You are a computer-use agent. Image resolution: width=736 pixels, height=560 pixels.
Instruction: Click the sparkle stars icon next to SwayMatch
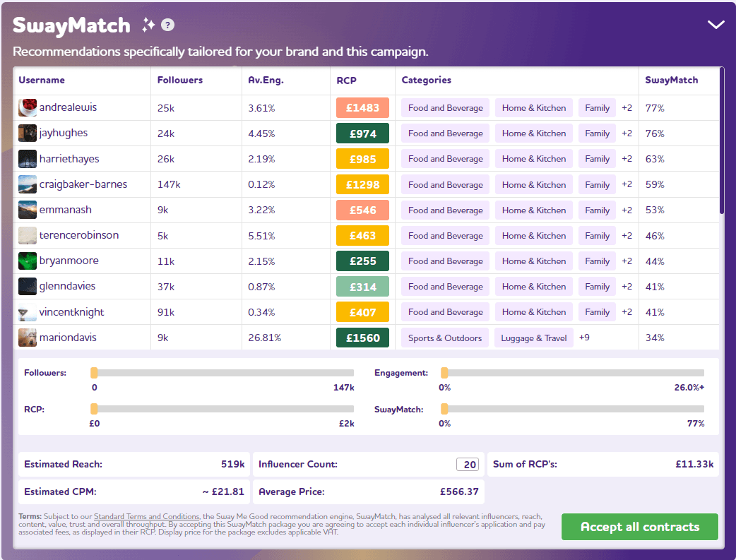click(148, 25)
